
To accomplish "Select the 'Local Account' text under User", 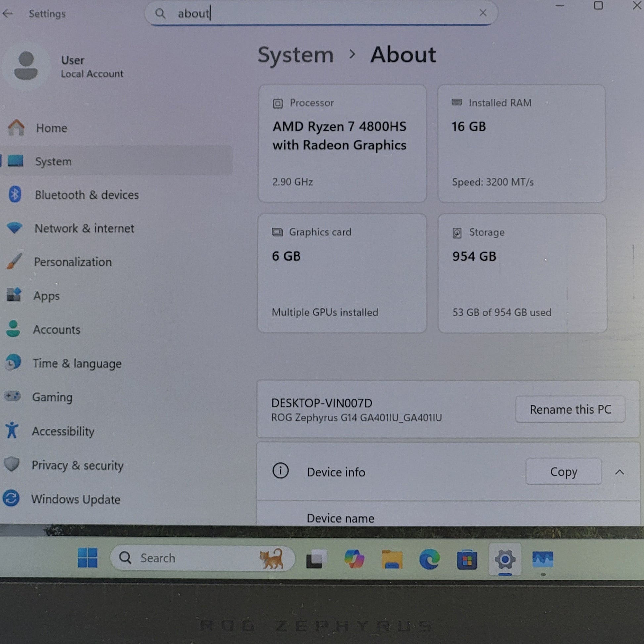I will (92, 74).
